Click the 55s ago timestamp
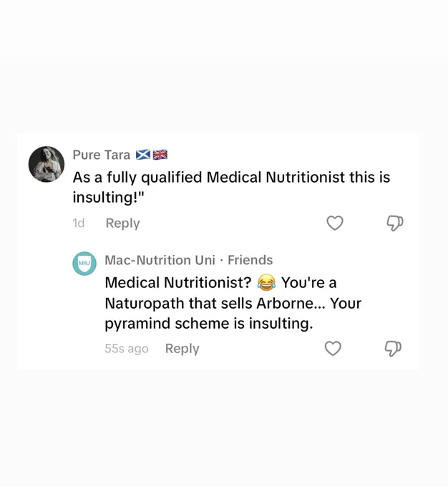Image resolution: width=448 pixels, height=487 pixels. click(x=127, y=349)
